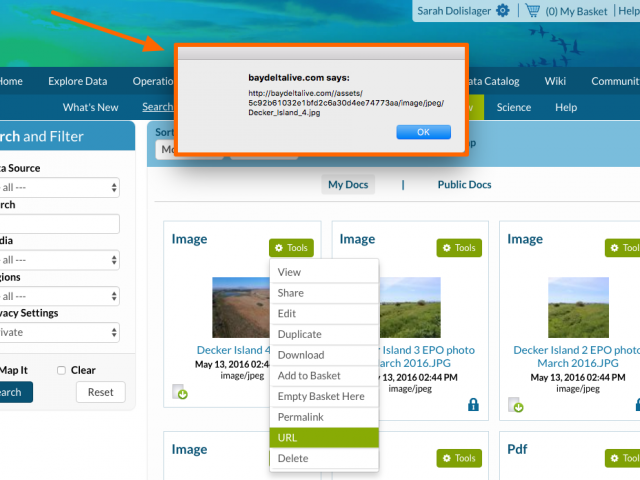Choose URL in the Tools menu
This screenshot has height=480, width=640.
(x=324, y=438)
